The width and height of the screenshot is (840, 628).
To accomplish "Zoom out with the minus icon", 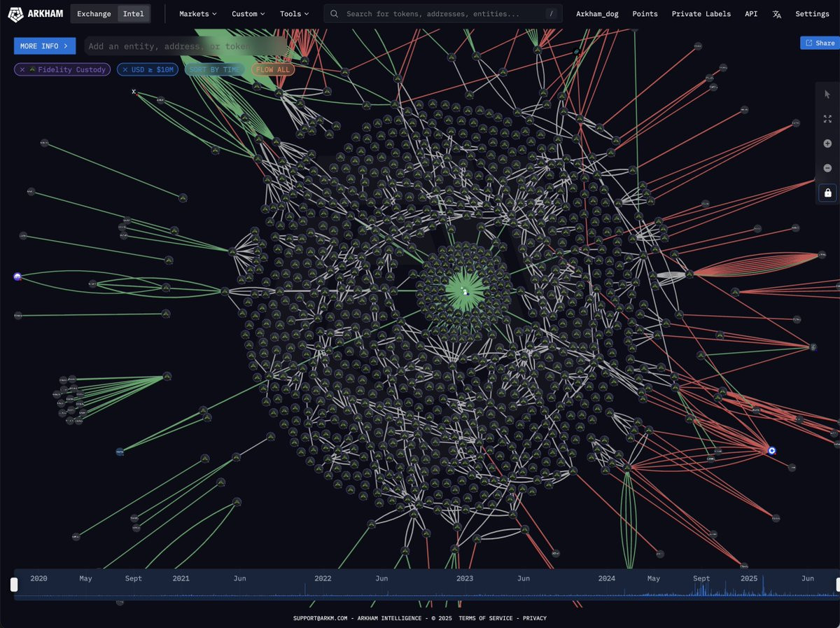I will (827, 168).
